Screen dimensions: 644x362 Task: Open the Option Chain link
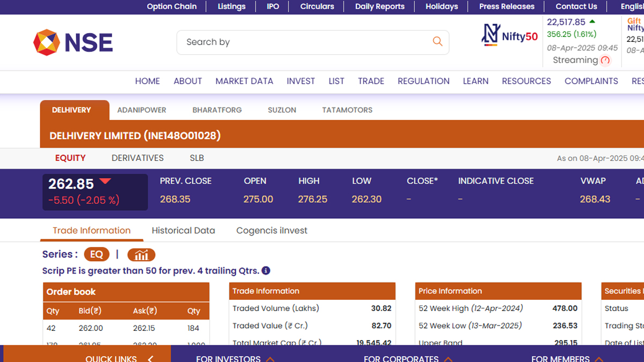[172, 6]
